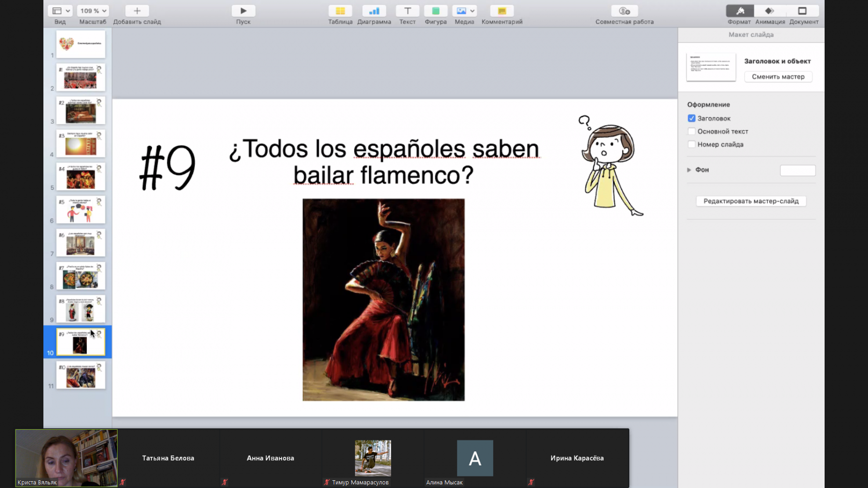The height and width of the screenshot is (488, 868).
Task: Open the Фон background color swatch
Action: (x=798, y=170)
